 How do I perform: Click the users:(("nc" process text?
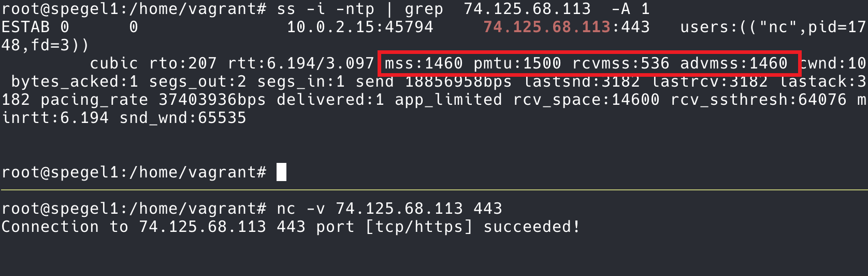739,27
